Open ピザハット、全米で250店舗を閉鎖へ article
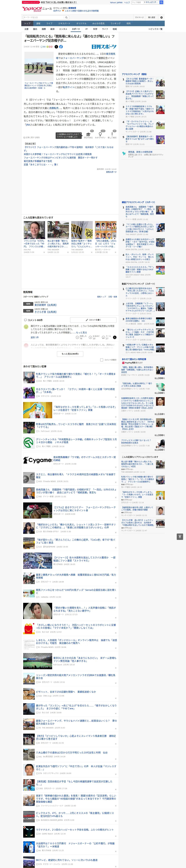This screenshot has height=868, width=186. pyautogui.click(x=66, y=692)
